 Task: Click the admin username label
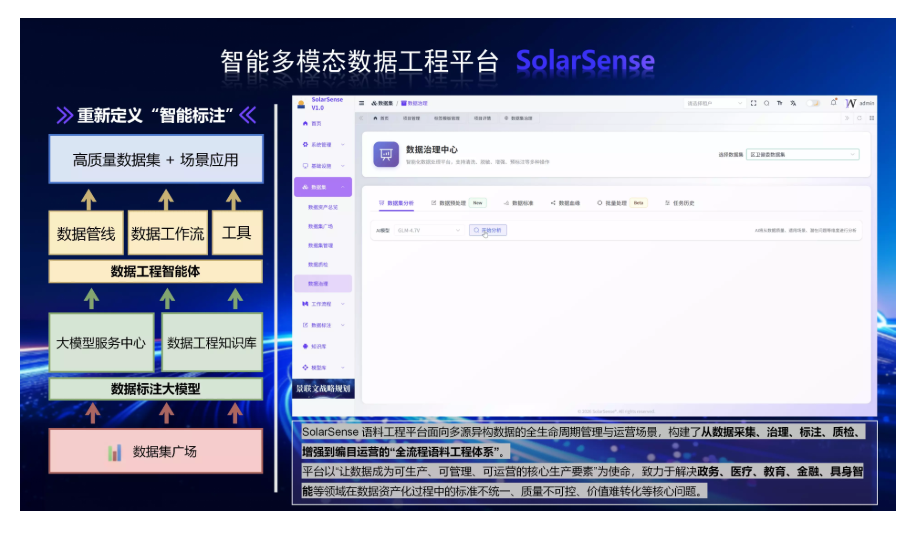[867, 103]
